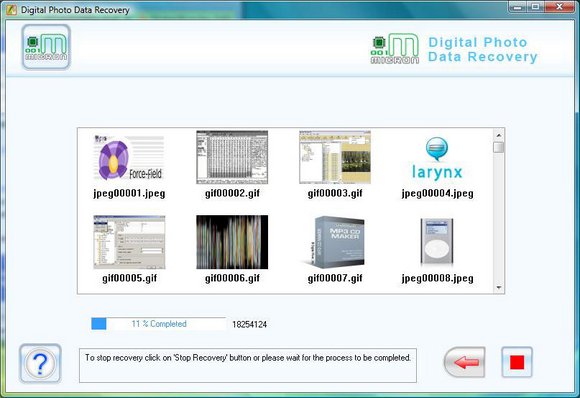Click the Digital Photo Data Recovery banner logo
Viewport: 580px width, 398px height.
point(454,49)
